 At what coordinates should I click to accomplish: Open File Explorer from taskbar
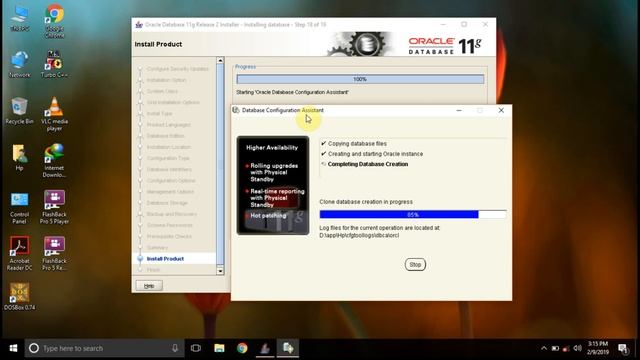click(219, 348)
